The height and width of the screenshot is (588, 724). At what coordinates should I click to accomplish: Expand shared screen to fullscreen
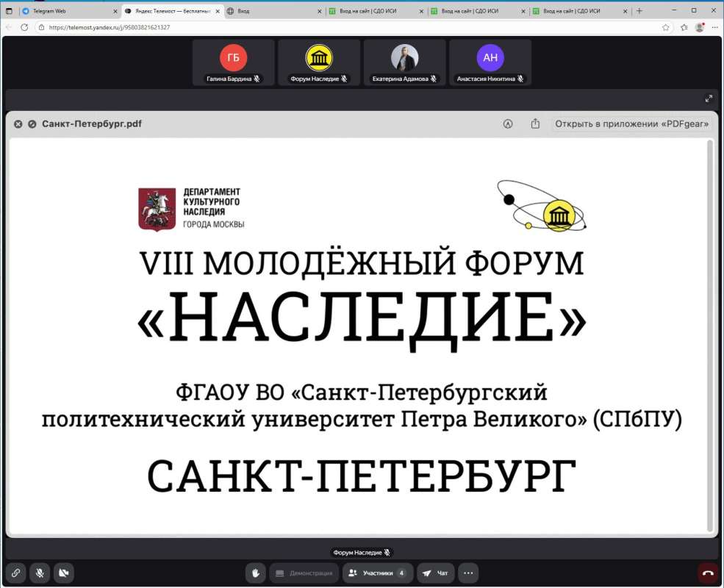pos(709,98)
